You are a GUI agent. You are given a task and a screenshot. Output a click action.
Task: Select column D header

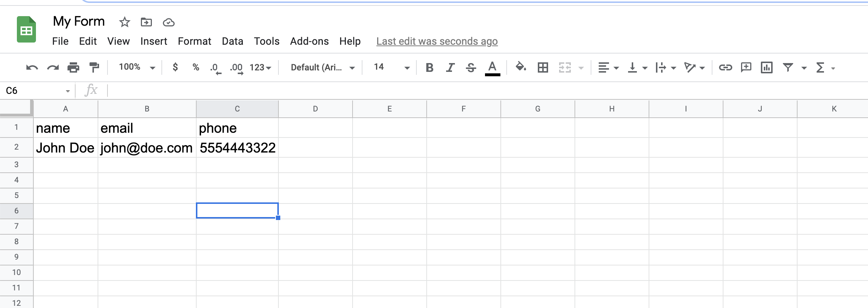click(x=316, y=109)
